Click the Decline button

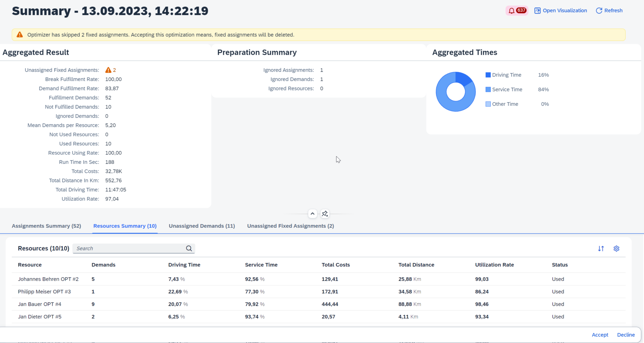pyautogui.click(x=626, y=335)
